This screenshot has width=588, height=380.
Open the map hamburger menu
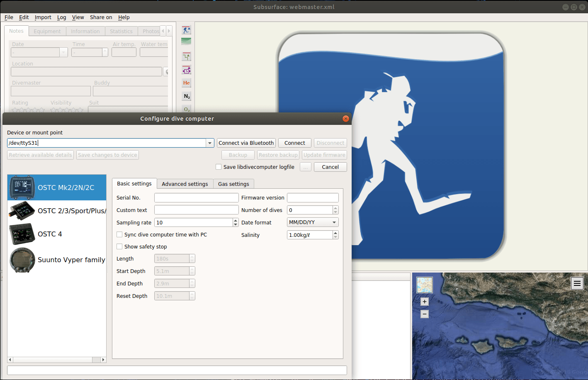pos(577,283)
